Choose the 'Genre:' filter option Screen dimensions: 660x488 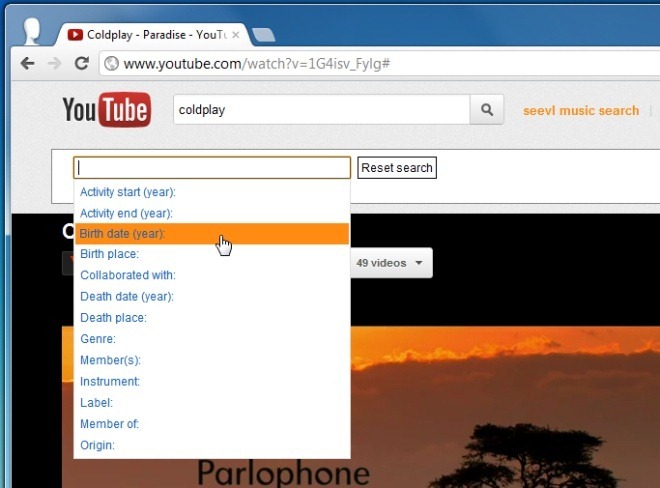pyautogui.click(x=212, y=339)
